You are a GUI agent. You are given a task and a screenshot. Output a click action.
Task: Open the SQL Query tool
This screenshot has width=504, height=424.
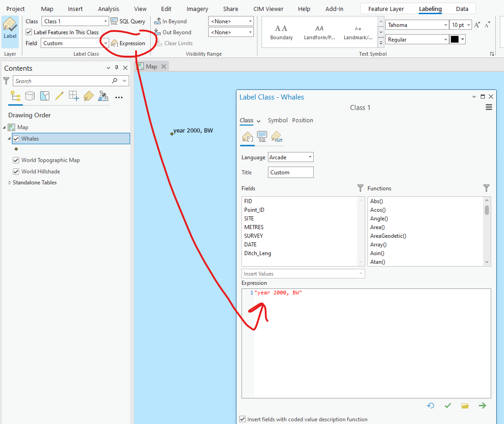pos(128,21)
